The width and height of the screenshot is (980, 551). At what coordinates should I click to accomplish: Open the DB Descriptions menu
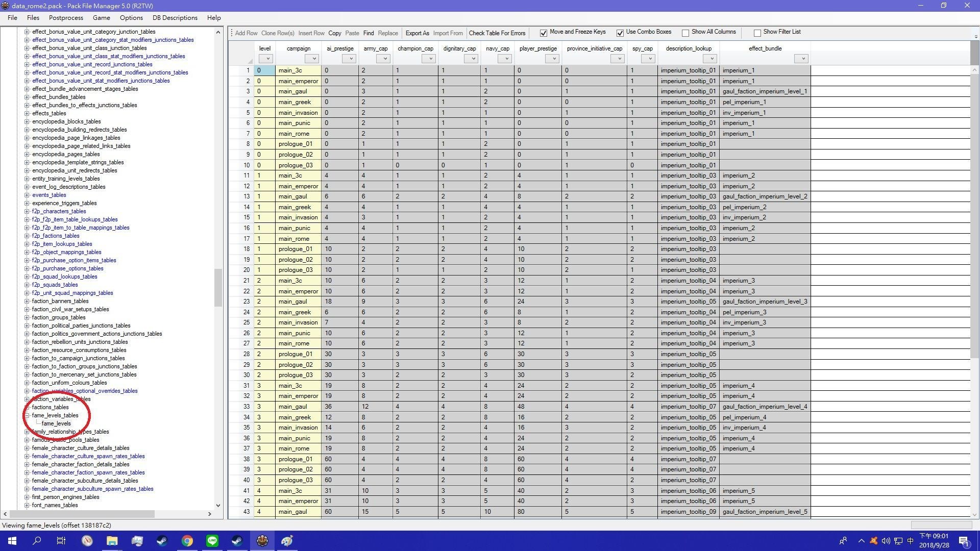(x=175, y=18)
